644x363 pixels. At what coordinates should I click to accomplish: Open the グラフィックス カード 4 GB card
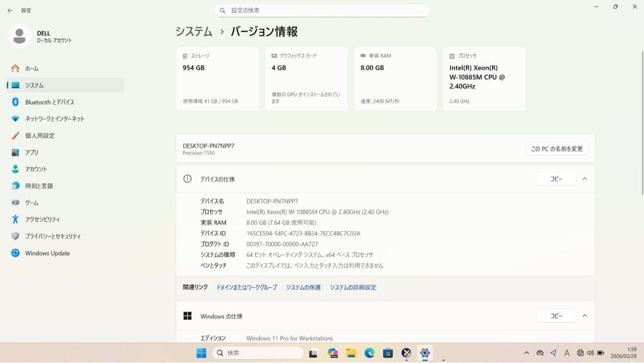306,79
